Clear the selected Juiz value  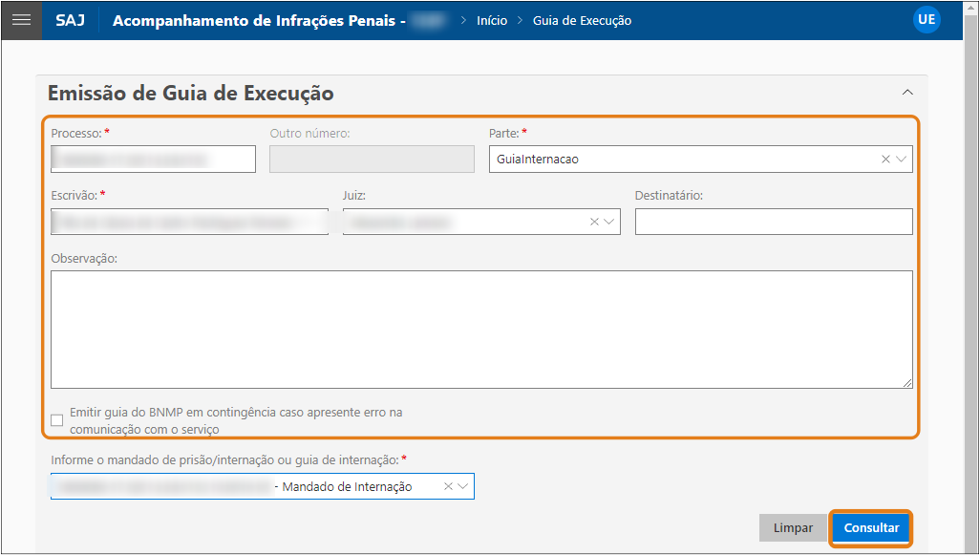[594, 222]
